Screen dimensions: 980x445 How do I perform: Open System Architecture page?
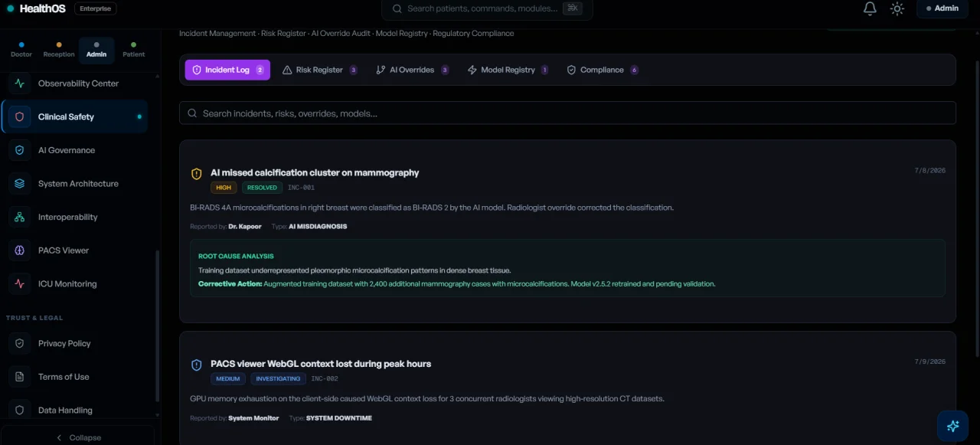[74, 184]
